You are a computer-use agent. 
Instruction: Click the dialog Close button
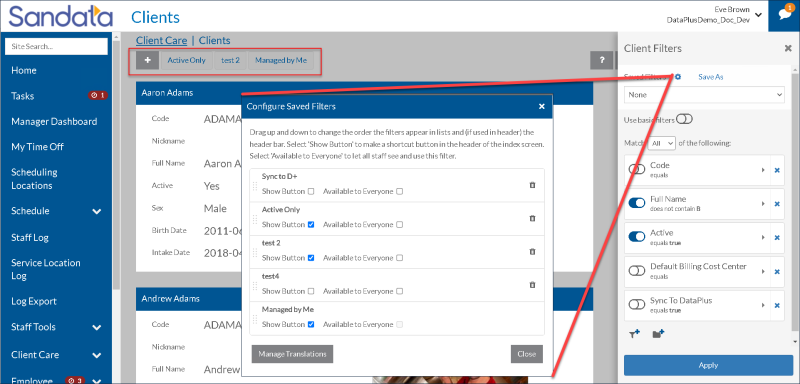tap(527, 354)
